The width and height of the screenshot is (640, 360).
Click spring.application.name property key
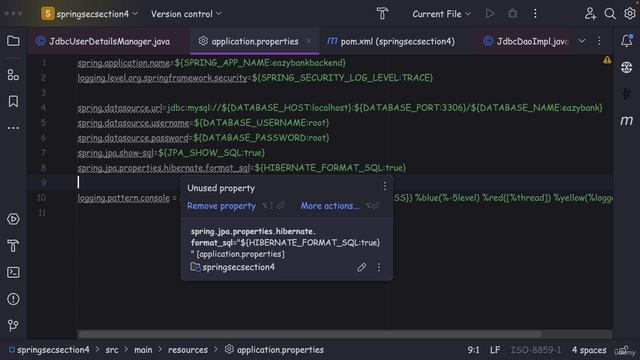point(124,62)
